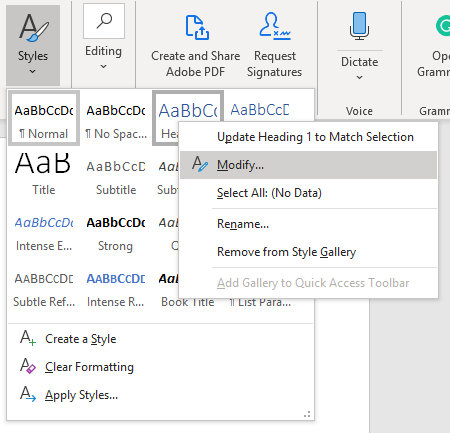Choose Select All: (No Data)
This screenshot has width=450, height=433.
coord(308,193)
